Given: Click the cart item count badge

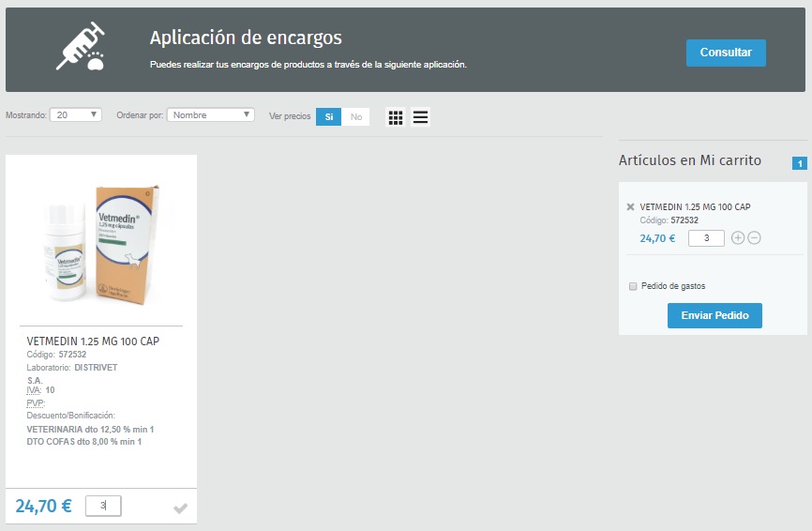Looking at the screenshot, I should click(800, 163).
